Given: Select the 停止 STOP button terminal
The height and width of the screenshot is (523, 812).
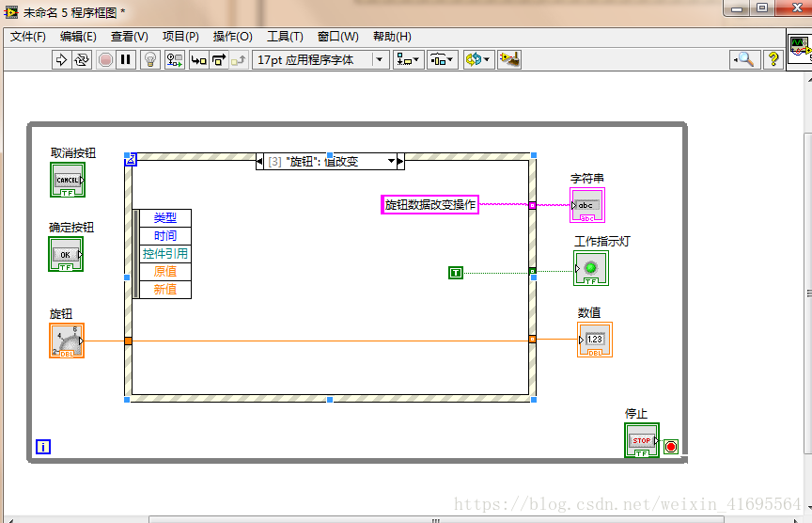Looking at the screenshot, I should [x=641, y=440].
